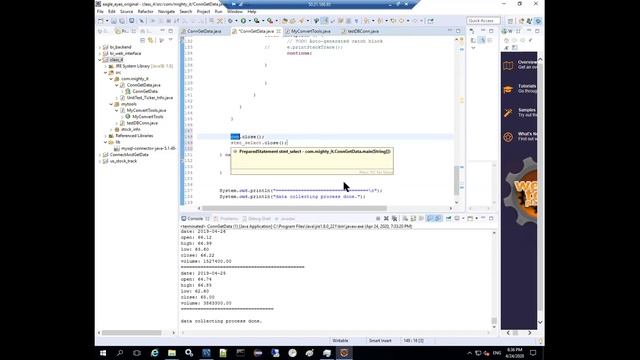This screenshot has height=360, width=640.
Task: Toggle Show Console on standard output
Action: coord(430,219)
